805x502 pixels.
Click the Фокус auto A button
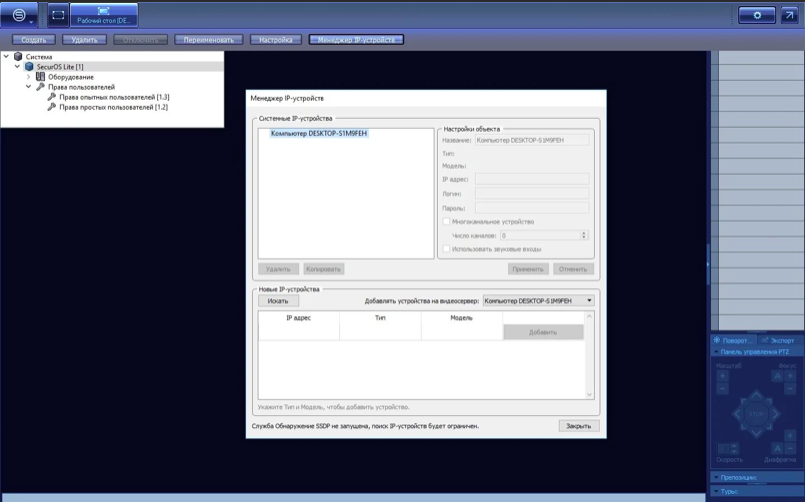(778, 376)
